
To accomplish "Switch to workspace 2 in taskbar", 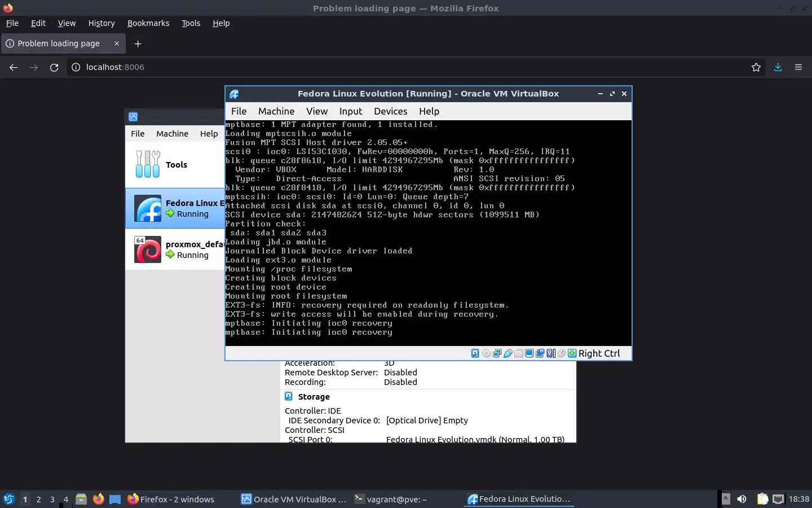I will tap(38, 499).
